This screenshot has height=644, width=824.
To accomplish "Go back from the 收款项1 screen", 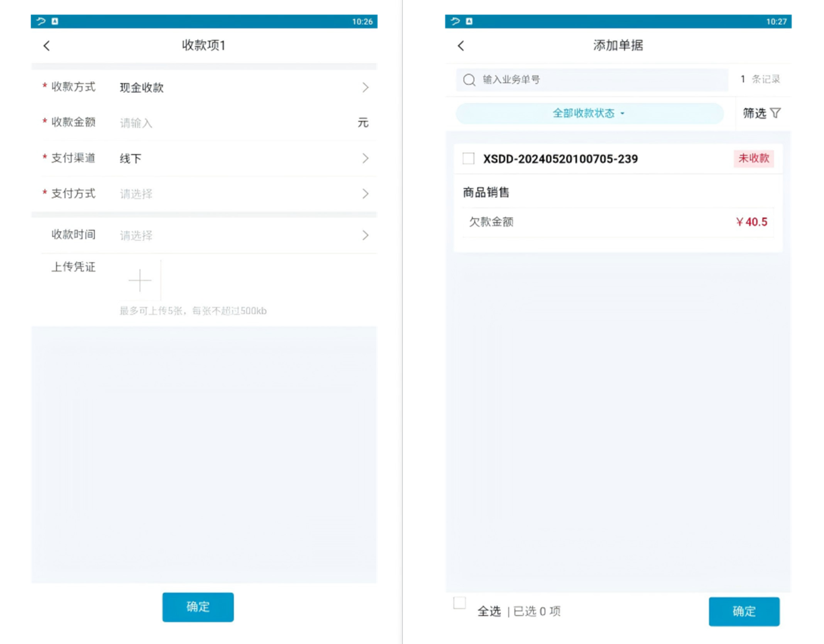I will 46,46.
